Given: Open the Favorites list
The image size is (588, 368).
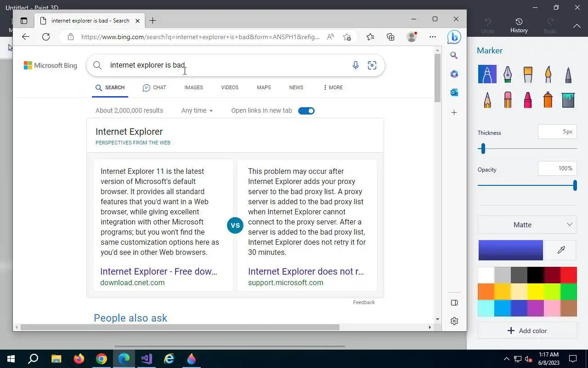Looking at the screenshot, I should click(370, 37).
